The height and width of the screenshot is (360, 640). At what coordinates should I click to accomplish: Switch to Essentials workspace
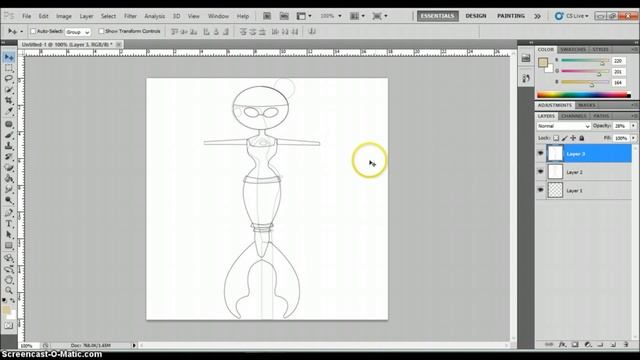(x=437, y=16)
